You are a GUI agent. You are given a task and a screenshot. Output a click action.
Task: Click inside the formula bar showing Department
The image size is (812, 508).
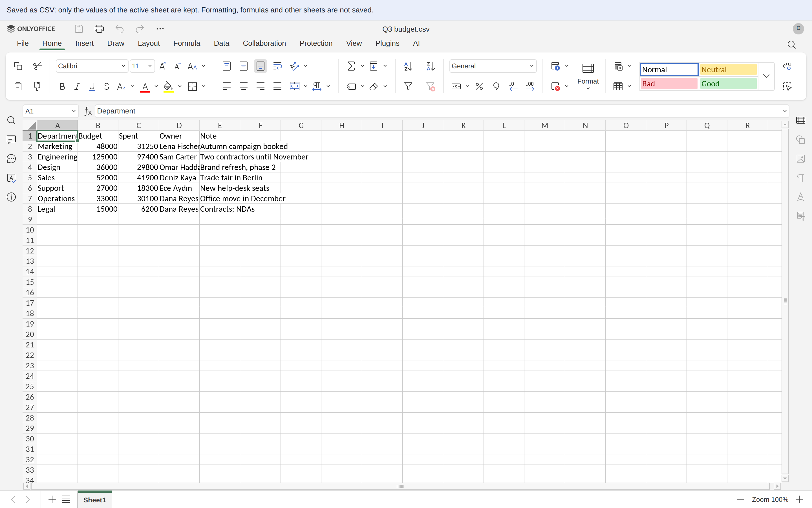point(437,111)
